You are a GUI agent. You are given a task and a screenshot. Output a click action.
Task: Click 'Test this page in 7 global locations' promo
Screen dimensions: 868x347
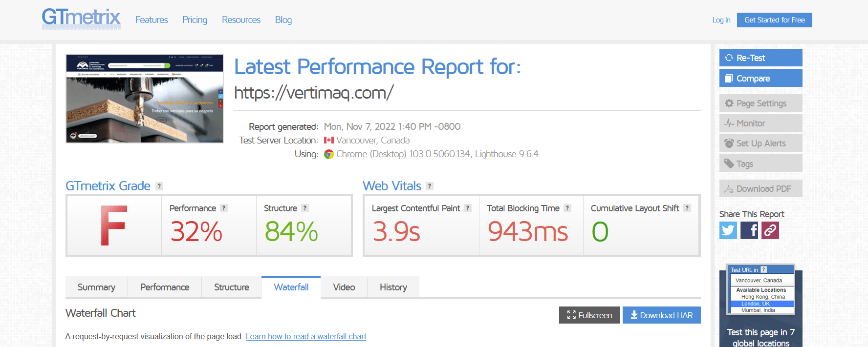(x=761, y=337)
